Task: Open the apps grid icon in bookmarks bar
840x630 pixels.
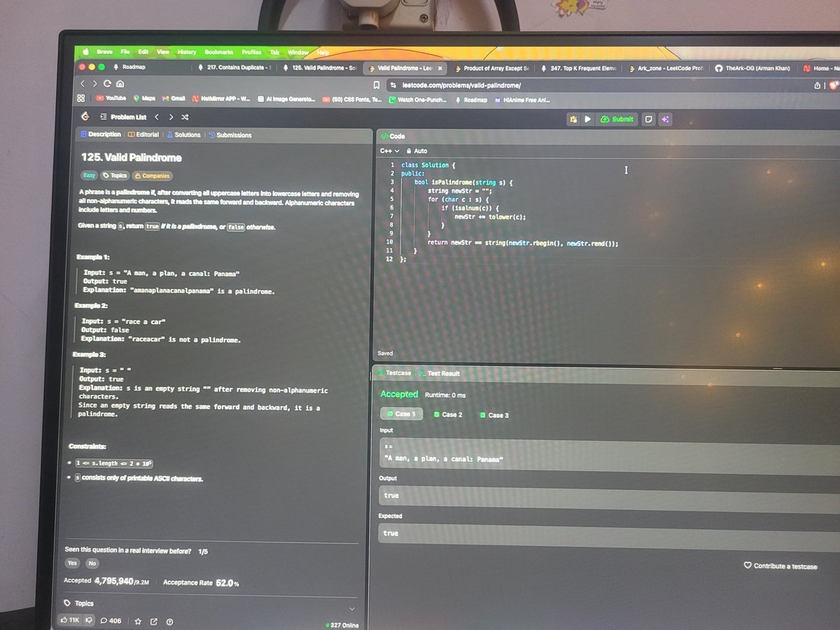Action: point(80,99)
